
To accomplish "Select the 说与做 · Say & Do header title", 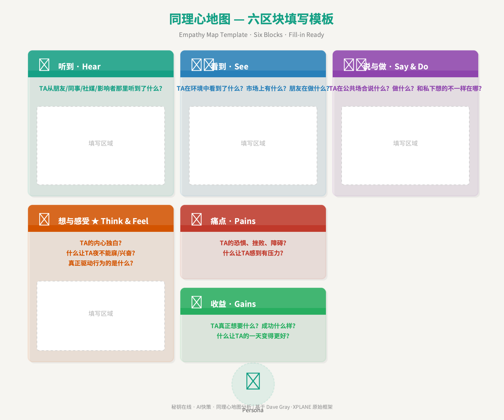I will click(396, 67).
